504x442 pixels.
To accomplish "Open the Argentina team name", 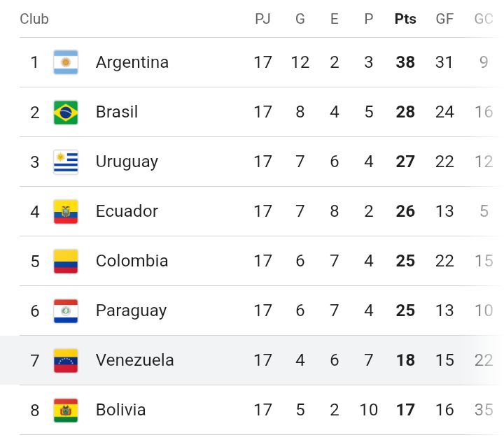I will click(132, 62).
